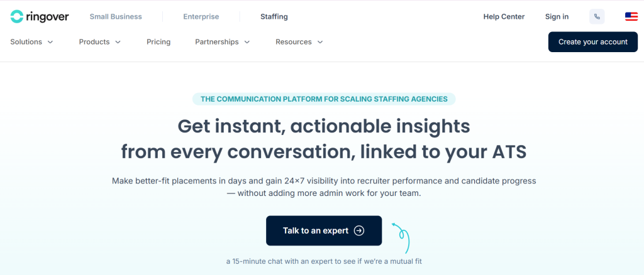Click the Sign in link
This screenshot has height=275, width=644.
click(557, 17)
